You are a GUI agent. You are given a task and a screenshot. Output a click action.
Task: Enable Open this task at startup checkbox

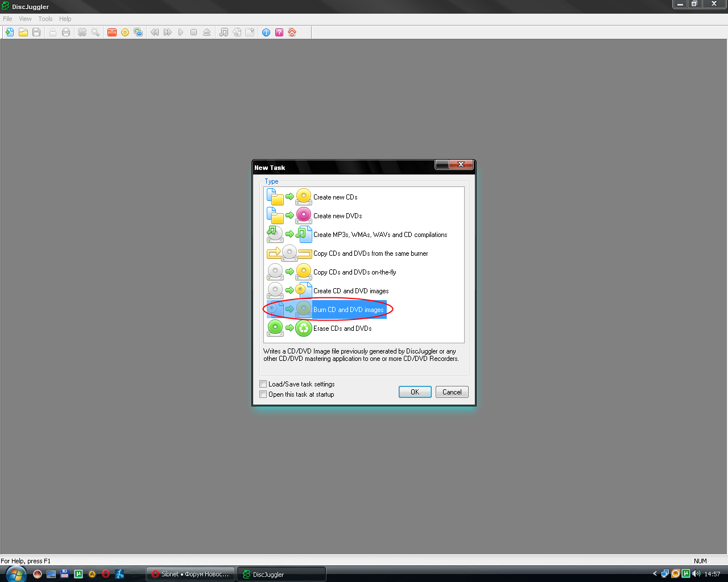263,394
